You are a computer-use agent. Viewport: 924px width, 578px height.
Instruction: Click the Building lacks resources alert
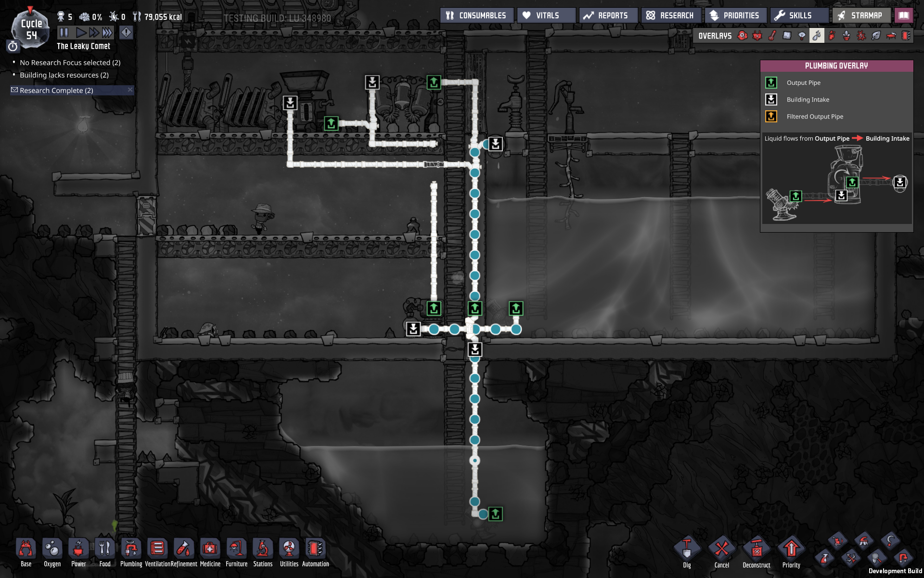pos(64,75)
